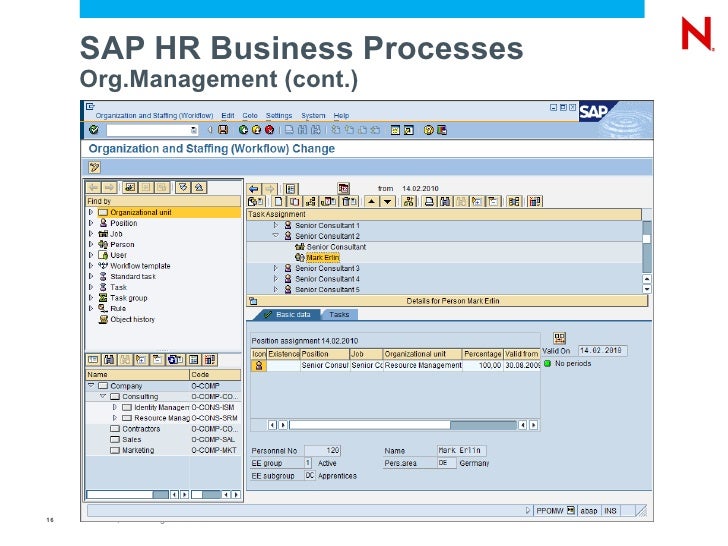This screenshot has width=728, height=546.
Task: Click the Personnel No field
Action: pos(323,451)
